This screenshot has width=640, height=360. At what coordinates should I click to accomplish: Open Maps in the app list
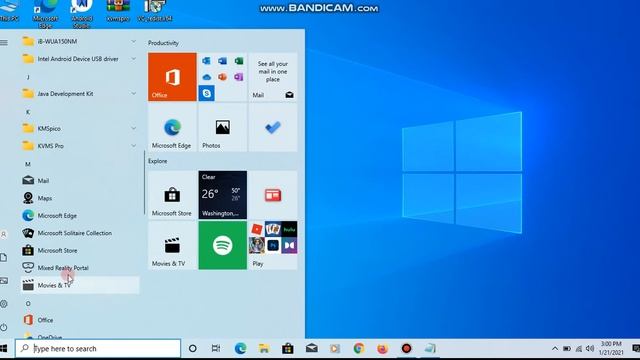[x=80, y=198]
